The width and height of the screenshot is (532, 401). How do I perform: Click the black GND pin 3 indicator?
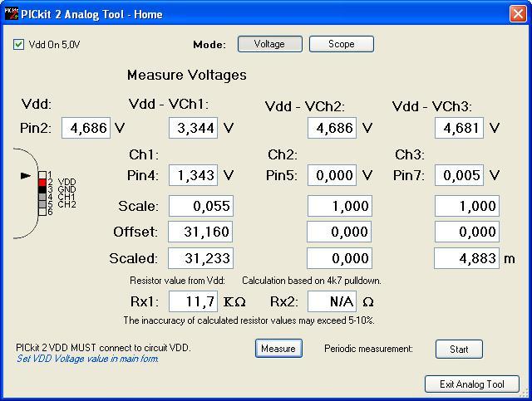click(x=42, y=189)
